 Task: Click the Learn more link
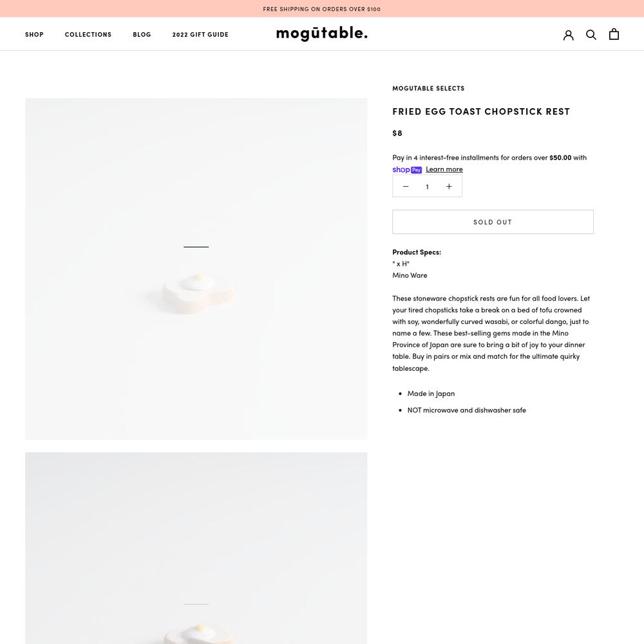444,169
